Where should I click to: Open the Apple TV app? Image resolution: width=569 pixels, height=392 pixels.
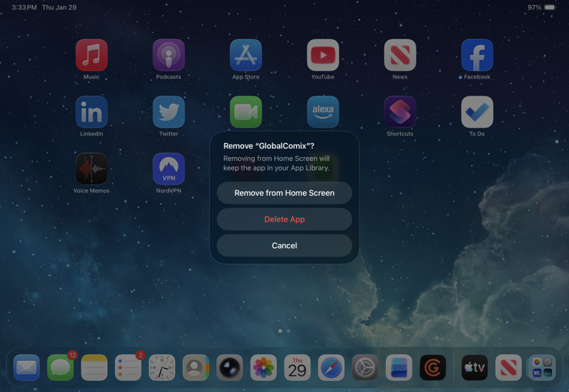(474, 368)
